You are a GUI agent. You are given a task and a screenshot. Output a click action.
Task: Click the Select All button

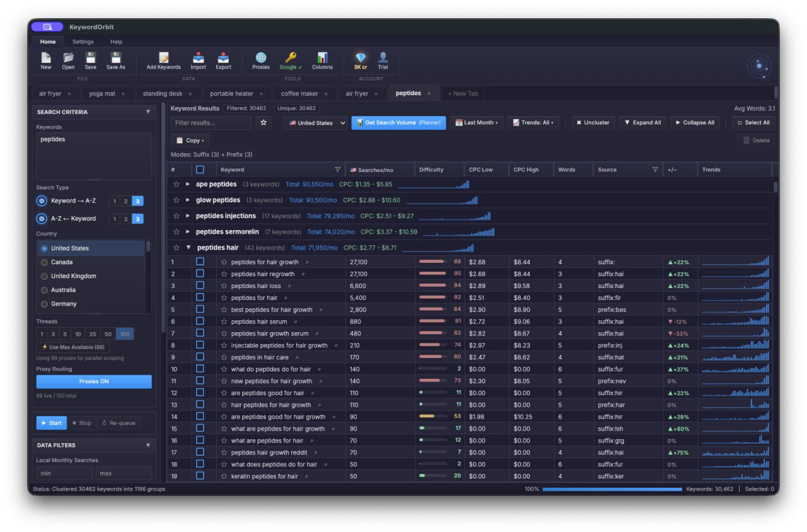753,123
